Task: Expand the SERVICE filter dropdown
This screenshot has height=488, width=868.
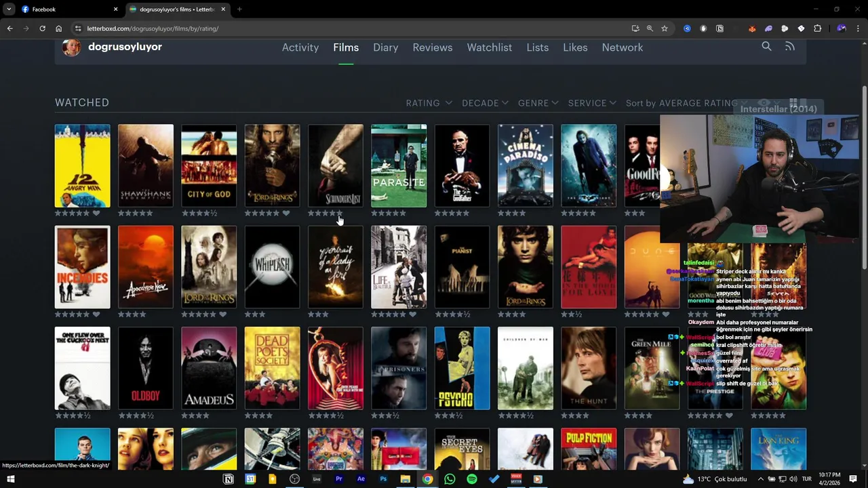Action: [592, 103]
